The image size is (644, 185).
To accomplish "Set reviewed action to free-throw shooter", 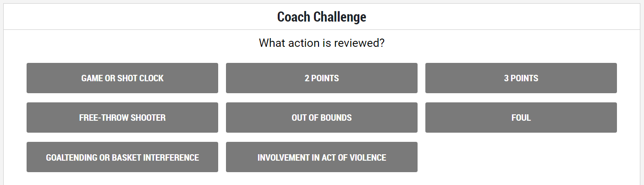I will [x=122, y=118].
